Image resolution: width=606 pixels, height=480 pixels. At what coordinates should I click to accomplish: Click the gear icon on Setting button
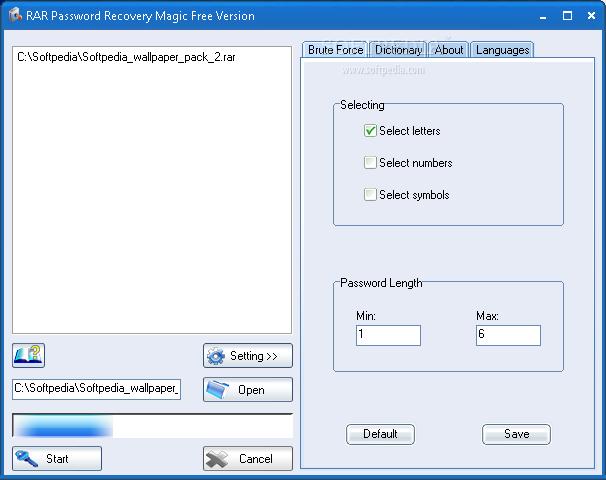point(215,356)
